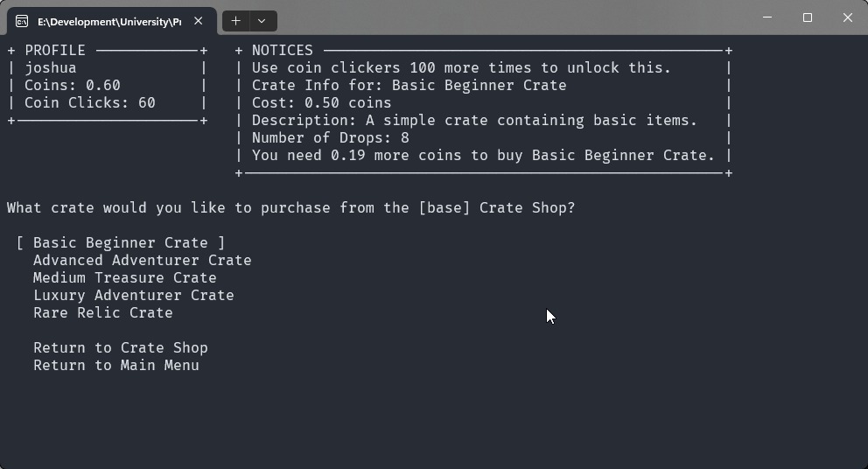This screenshot has height=469, width=868.
Task: Click the Coin Clicks: 60 counter
Action: [x=89, y=102]
